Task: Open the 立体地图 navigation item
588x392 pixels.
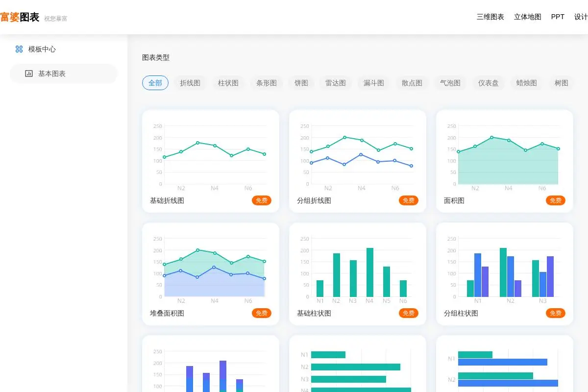Action: tap(527, 17)
